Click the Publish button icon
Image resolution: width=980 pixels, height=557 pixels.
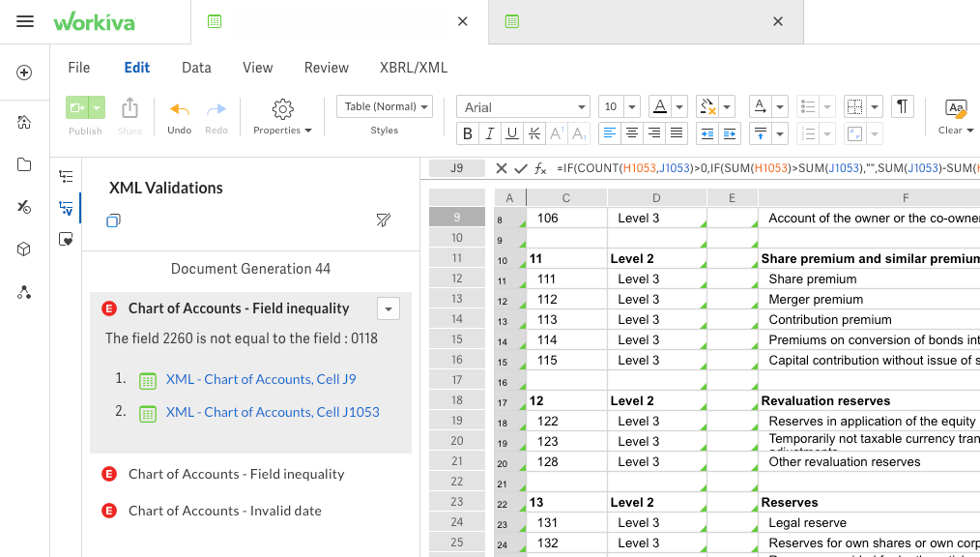(x=77, y=107)
